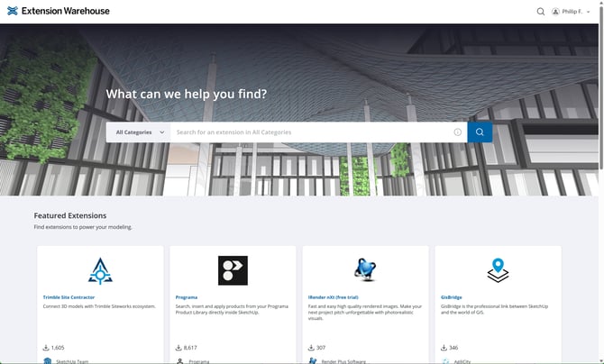Open the Programa extension link

click(187, 297)
